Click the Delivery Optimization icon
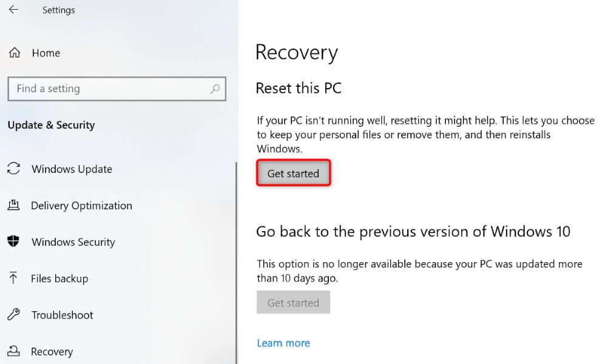The image size is (605, 364). [15, 205]
